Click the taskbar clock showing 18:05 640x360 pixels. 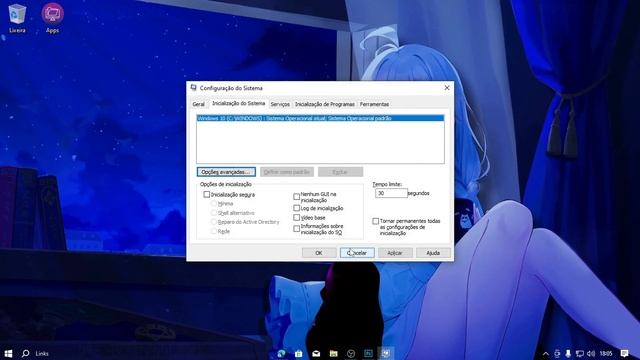click(606, 353)
